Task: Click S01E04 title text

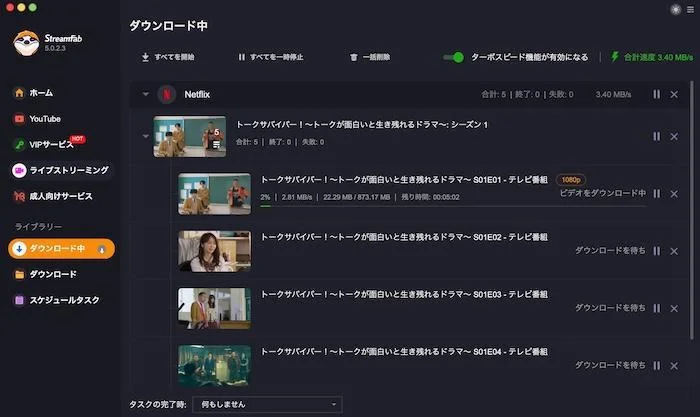Action: [x=404, y=351]
